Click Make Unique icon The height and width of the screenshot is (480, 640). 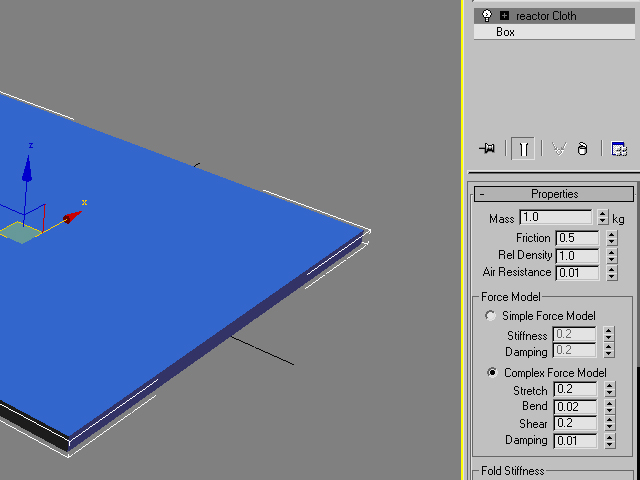(558, 149)
